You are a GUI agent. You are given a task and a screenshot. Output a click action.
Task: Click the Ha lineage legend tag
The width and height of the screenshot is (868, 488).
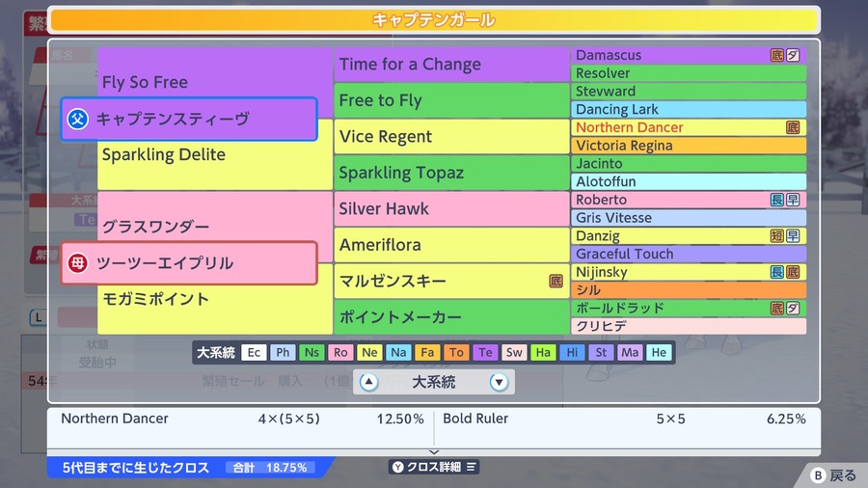[x=543, y=352]
